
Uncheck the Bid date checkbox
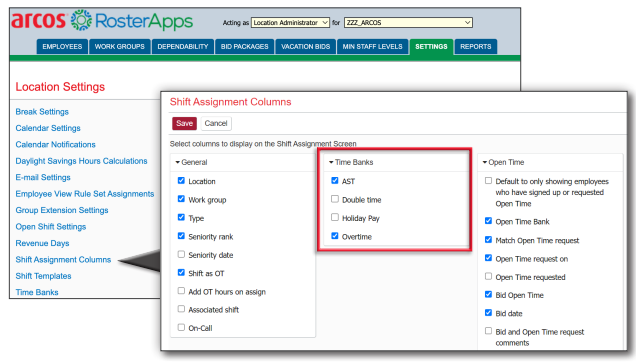coord(488,313)
